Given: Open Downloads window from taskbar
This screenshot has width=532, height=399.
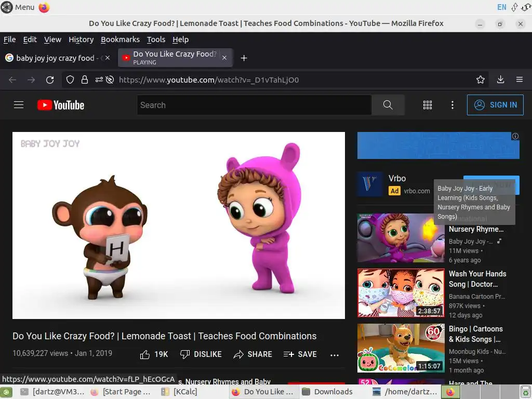Looking at the screenshot, I should click(327, 392).
